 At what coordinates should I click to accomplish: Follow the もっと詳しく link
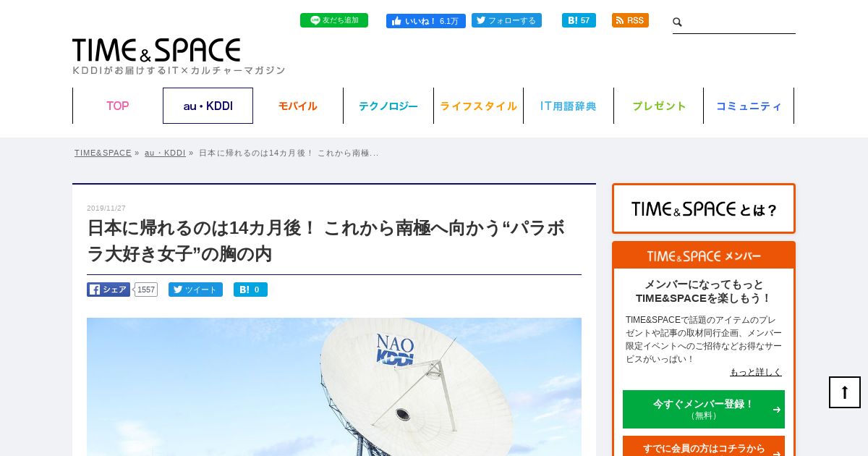(756, 372)
